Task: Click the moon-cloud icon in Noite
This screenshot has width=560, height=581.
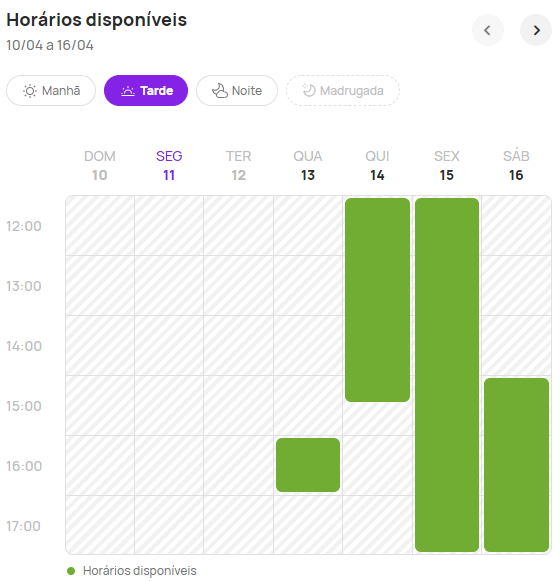Action: 220,91
